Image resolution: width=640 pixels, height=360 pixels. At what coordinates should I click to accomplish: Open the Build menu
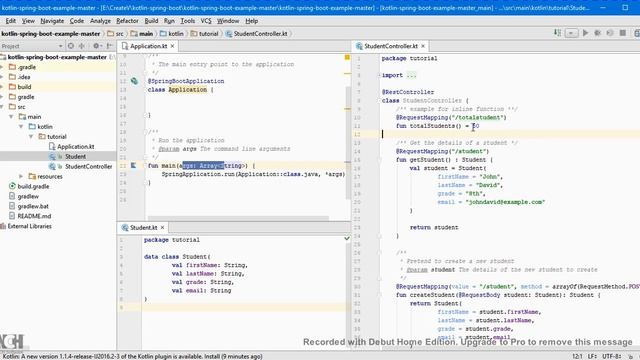tap(151, 21)
